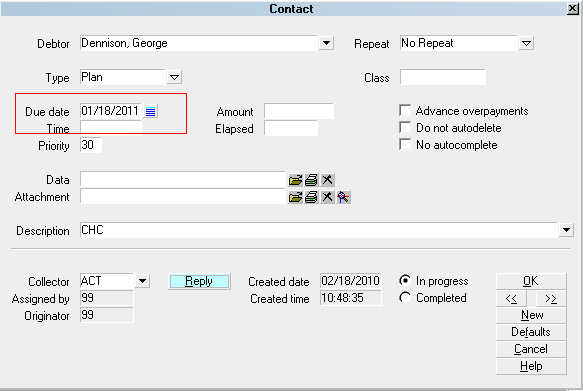
Task: Click the search icon after Attachment field
Action: pos(343,197)
